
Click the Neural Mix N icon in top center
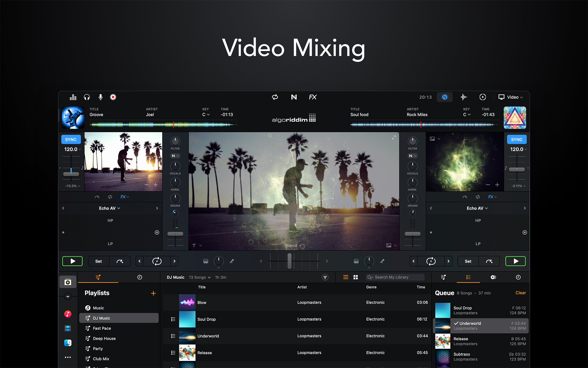point(294,97)
